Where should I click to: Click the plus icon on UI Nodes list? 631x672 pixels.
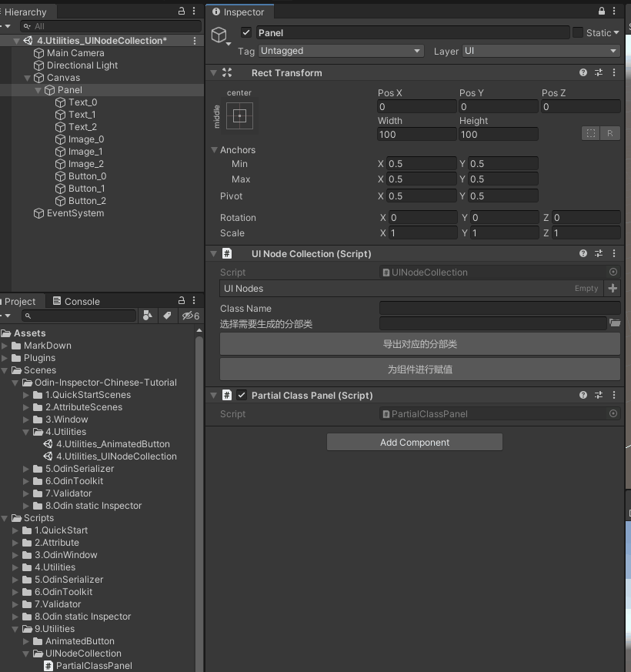tap(613, 288)
